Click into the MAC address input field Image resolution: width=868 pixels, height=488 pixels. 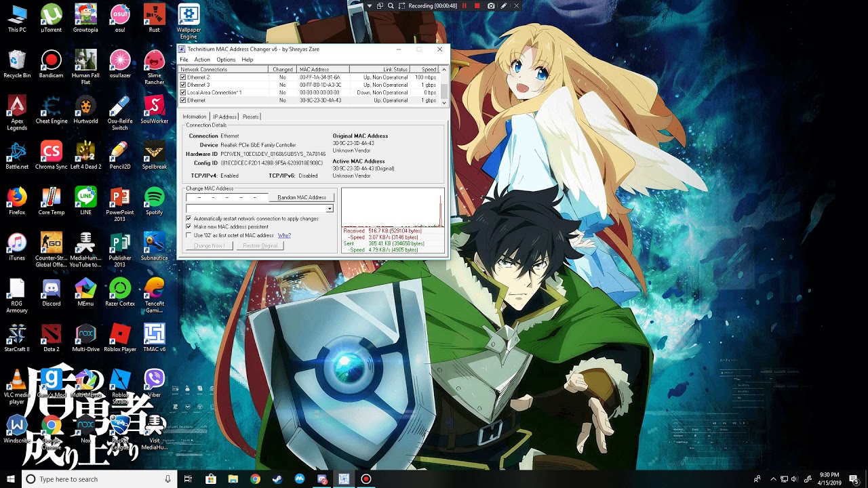227,197
